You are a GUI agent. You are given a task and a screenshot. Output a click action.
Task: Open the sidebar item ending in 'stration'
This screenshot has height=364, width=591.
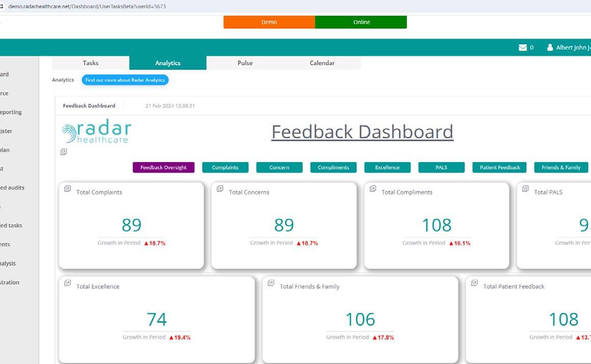point(10,282)
